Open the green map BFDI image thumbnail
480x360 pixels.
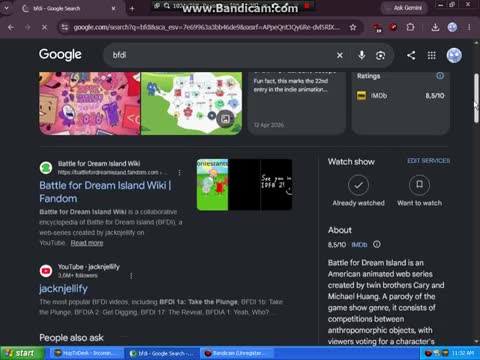pos(191,104)
